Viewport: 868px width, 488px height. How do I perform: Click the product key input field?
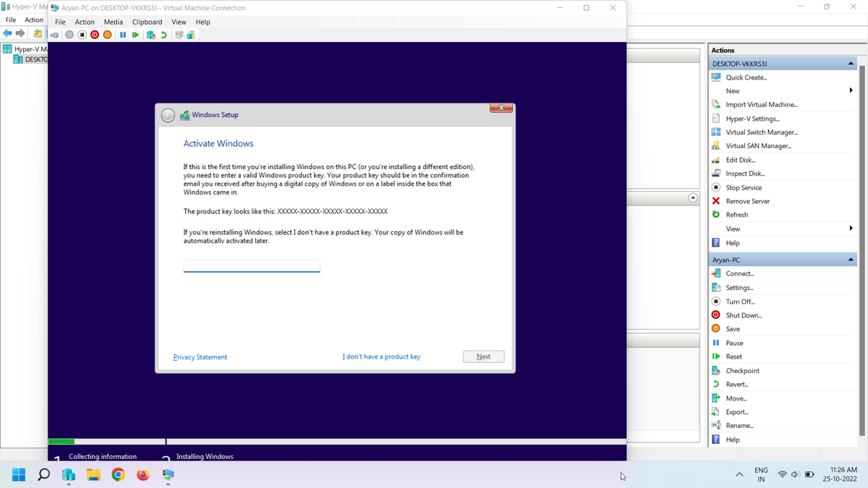click(252, 266)
